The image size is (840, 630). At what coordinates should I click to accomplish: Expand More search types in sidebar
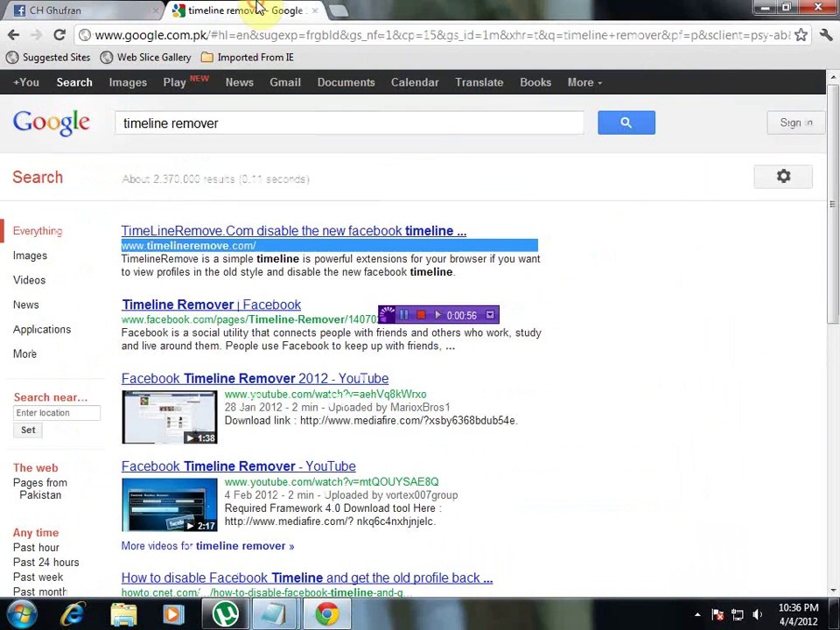click(24, 353)
